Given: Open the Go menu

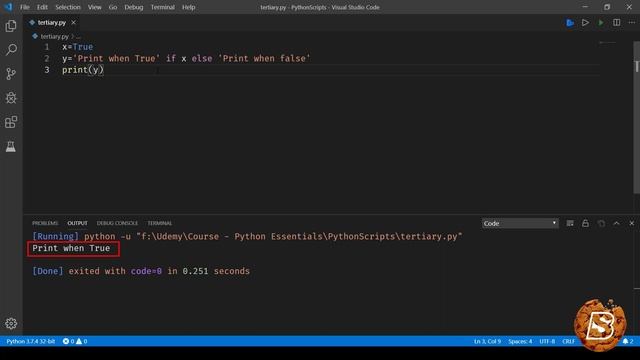Looking at the screenshot, I should tap(113, 7).
